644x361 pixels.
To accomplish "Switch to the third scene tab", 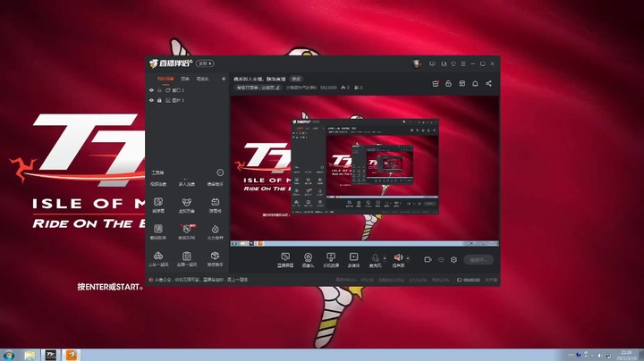I will pos(202,79).
